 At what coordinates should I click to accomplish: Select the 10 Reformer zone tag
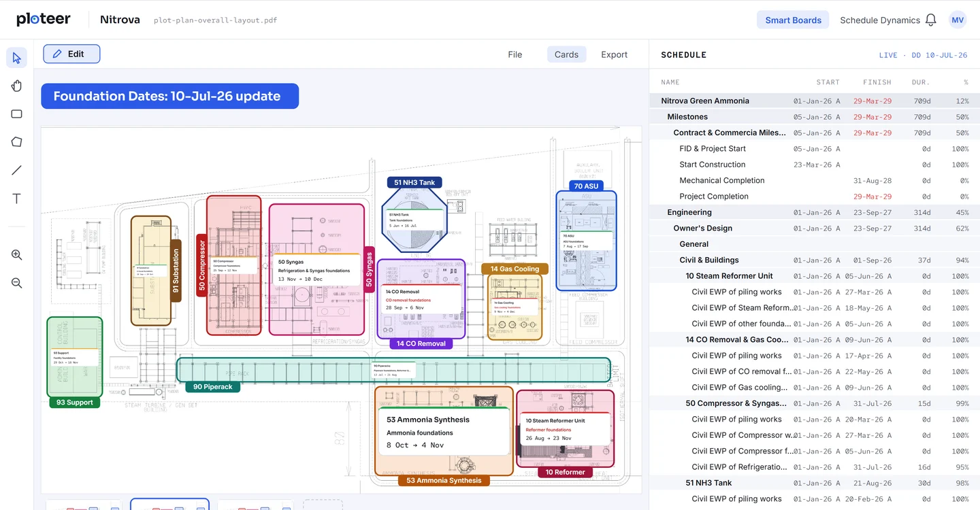pos(565,472)
